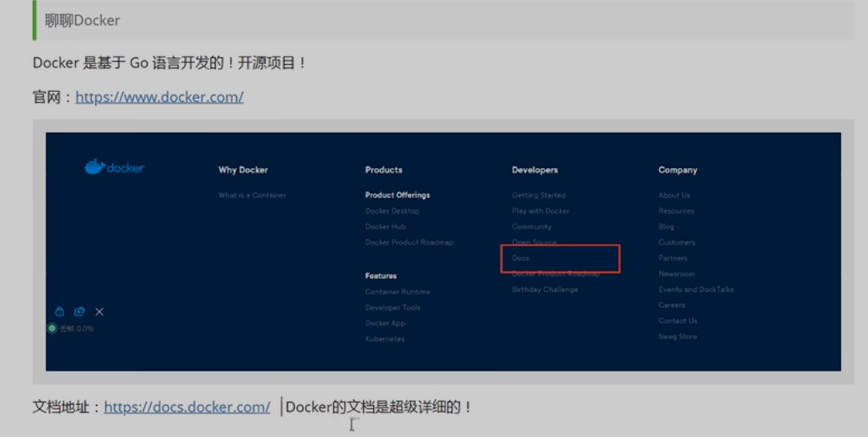Click the text 'Docker的文档是超级详细的！'

[378, 407]
